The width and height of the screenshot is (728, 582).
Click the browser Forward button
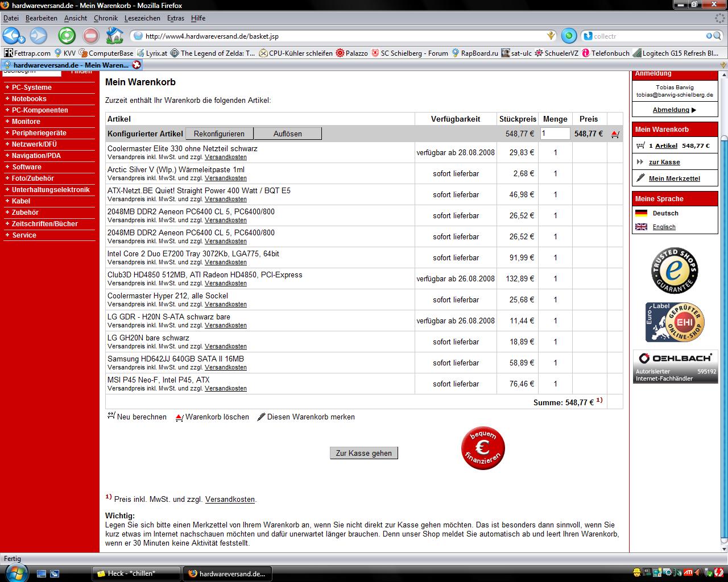pyautogui.click(x=38, y=36)
